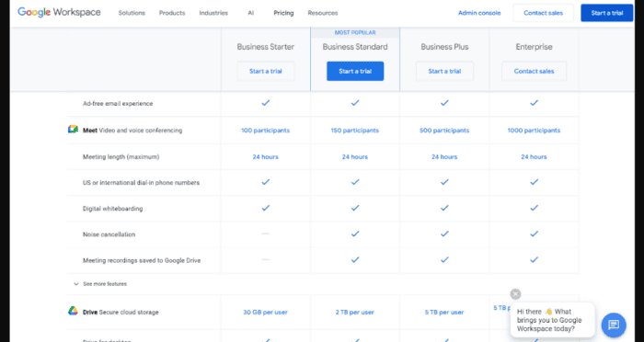
Task: Click US or international dial-in phone numbers
Action: pyautogui.click(x=142, y=183)
